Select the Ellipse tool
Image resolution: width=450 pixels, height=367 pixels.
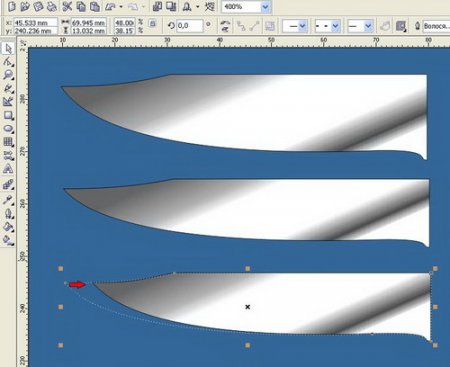pyautogui.click(x=8, y=129)
